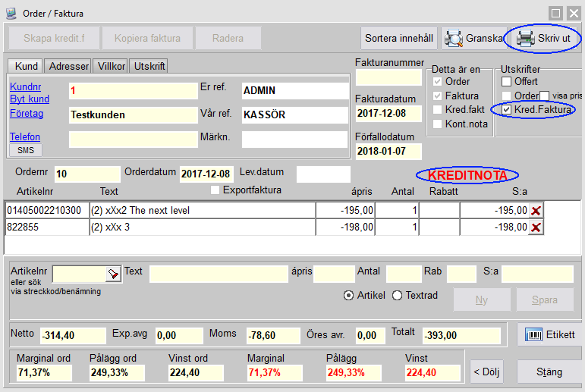Remove article row 822855 using red X

pos(536,227)
